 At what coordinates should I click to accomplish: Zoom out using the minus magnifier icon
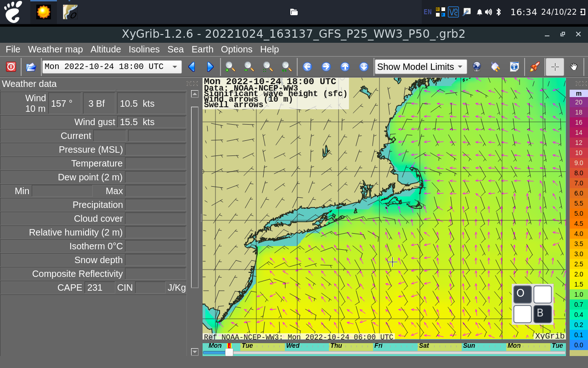(249, 67)
